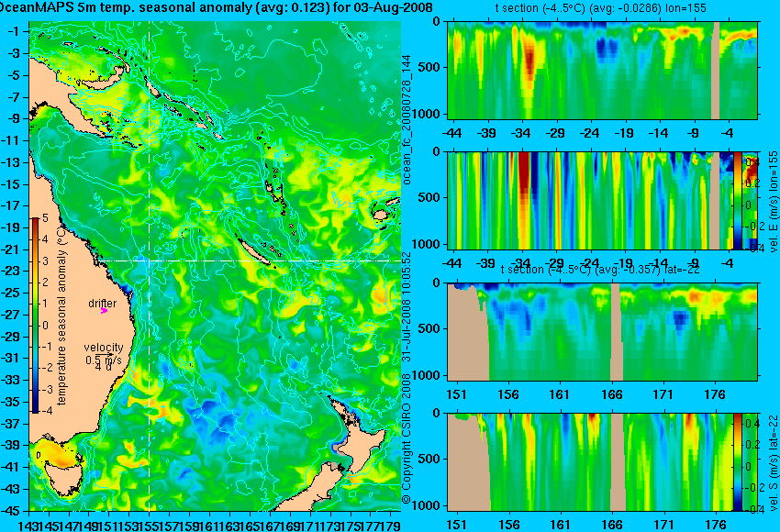Click the 'vel. E (m/s) lon=155' axis label
This screenshot has width=780, height=532.
(x=774, y=202)
